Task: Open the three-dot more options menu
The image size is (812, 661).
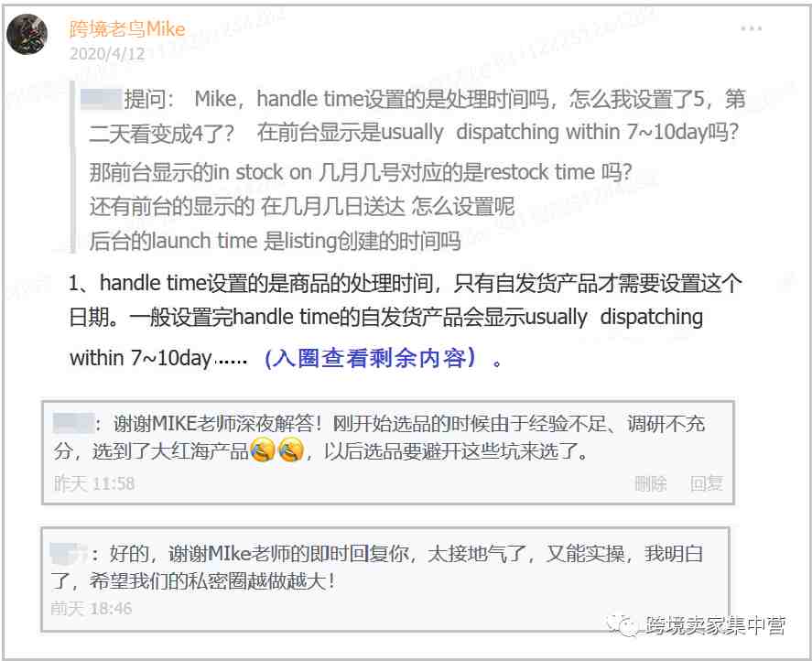Action: coord(751,28)
